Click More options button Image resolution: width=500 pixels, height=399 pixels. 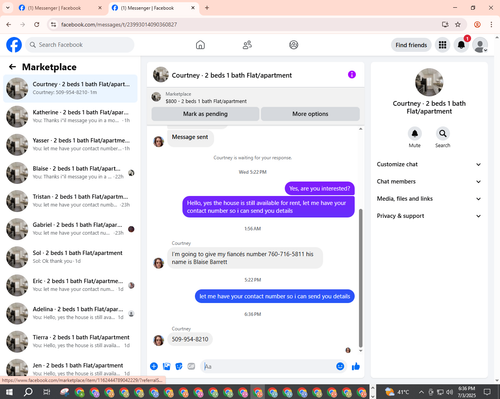click(310, 114)
